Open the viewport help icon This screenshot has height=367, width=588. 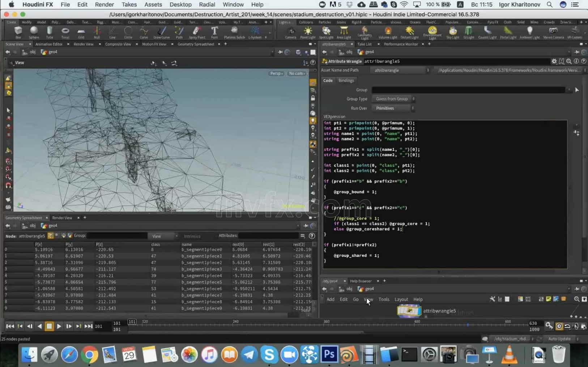pyautogui.click(x=313, y=62)
